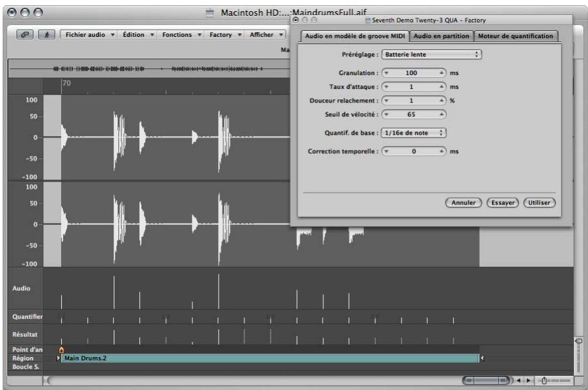Click the Correction temporelle value 0
This screenshot has height=390, width=588.
click(x=414, y=151)
